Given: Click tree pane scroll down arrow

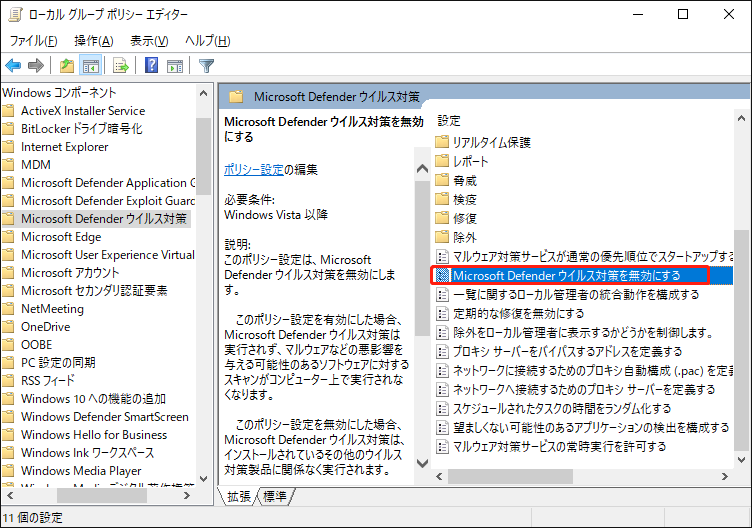Looking at the screenshot, I should point(203,478).
